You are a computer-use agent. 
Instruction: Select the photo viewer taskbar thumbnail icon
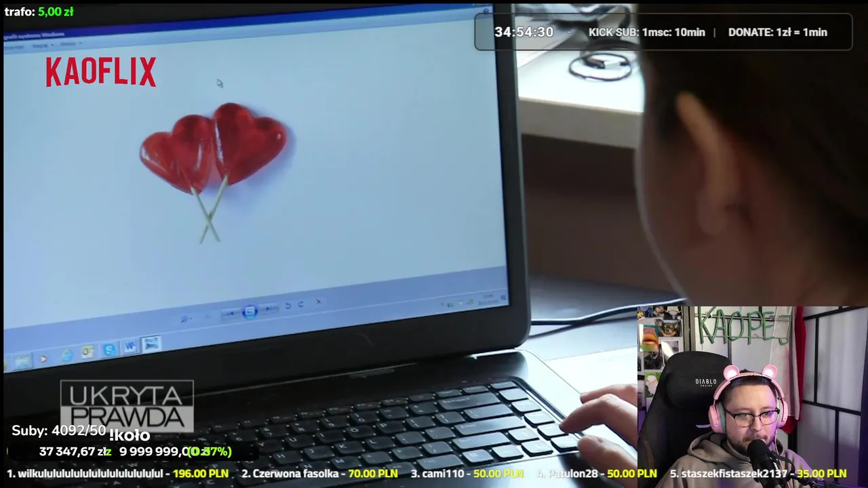(x=151, y=344)
